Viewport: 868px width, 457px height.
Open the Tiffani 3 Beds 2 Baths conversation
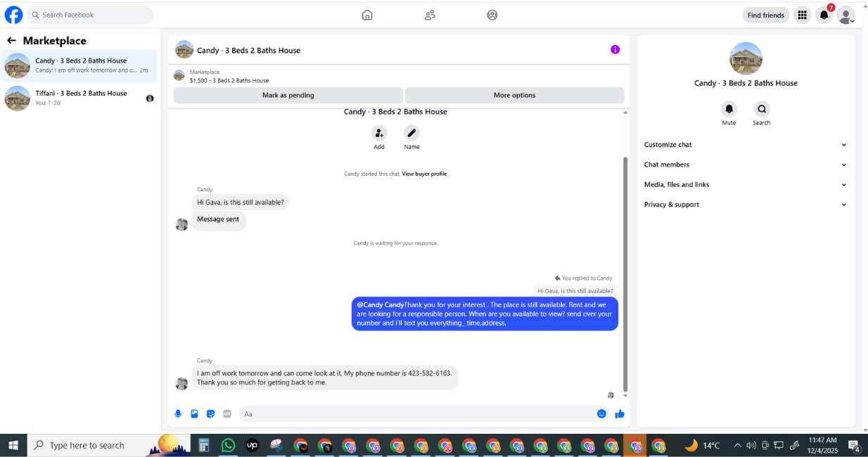(79, 98)
